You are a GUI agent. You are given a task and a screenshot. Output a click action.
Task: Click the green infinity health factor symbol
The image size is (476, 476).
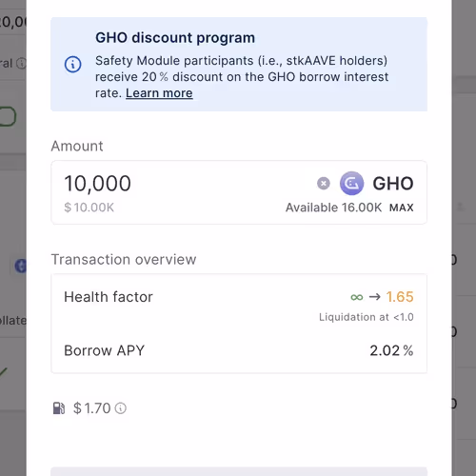click(357, 297)
